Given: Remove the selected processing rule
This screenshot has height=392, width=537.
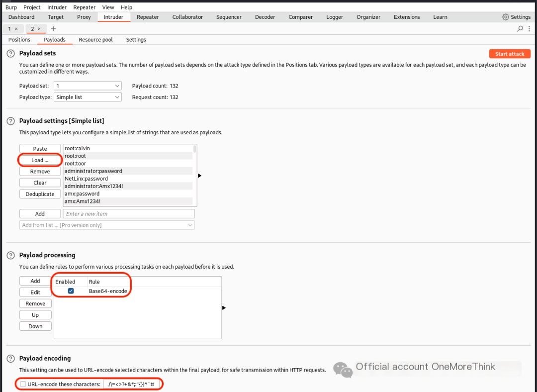Looking at the screenshot, I should coord(35,303).
